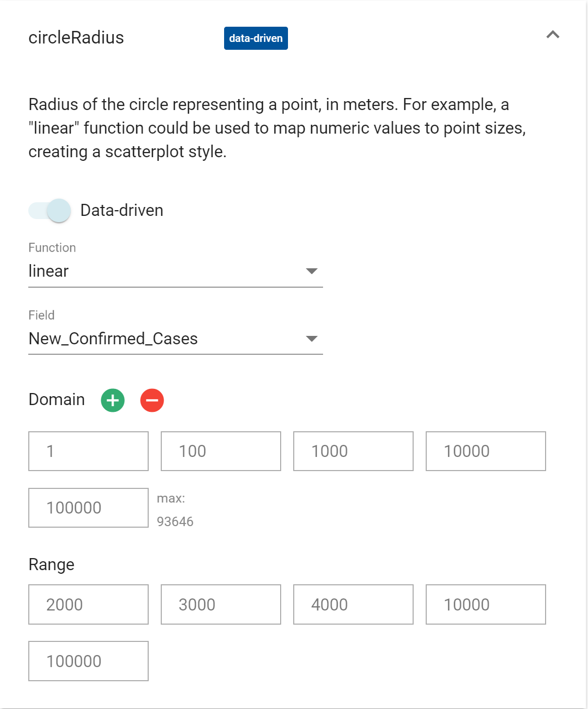This screenshot has height=709, width=588.
Task: Click the Range box showing 10000
Action: (485, 605)
